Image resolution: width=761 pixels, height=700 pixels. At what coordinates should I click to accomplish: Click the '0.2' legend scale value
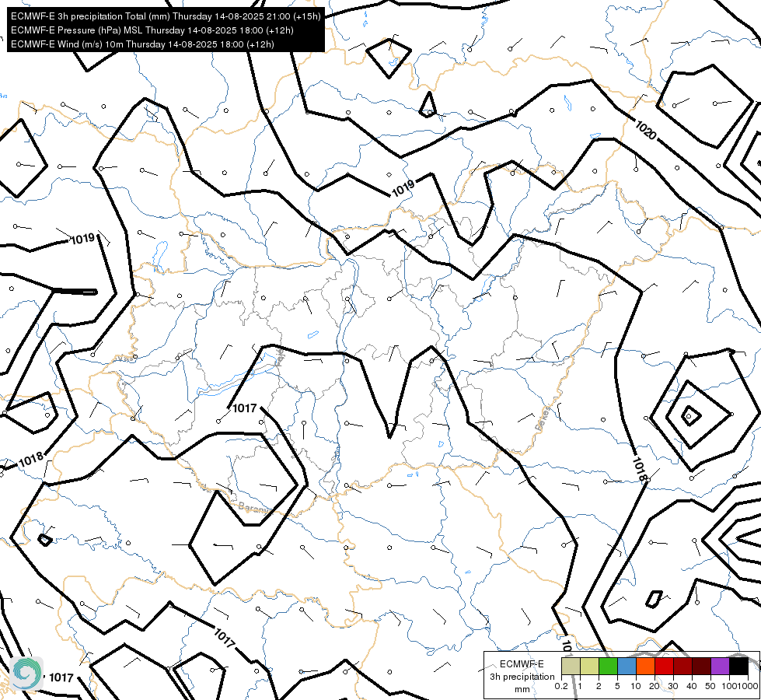click(x=561, y=686)
